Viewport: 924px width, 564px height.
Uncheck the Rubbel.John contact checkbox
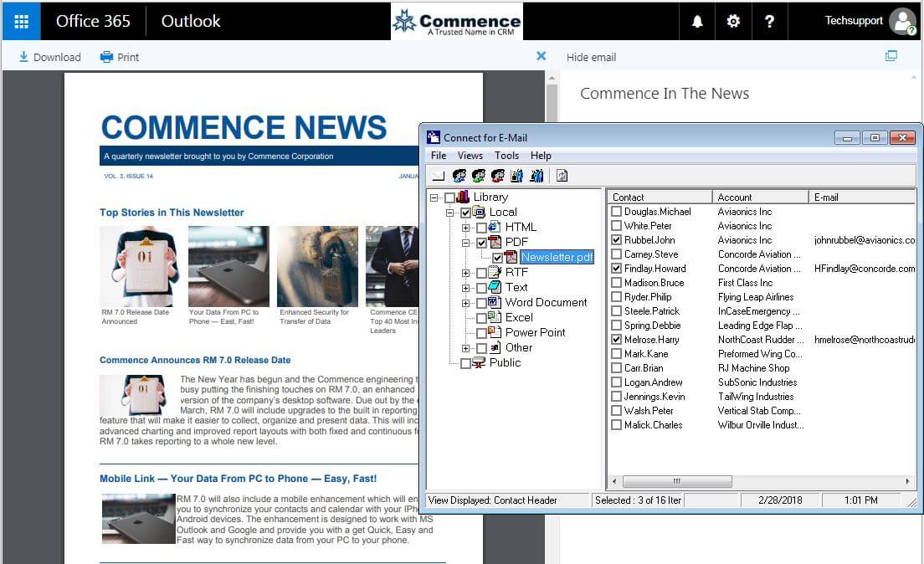(616, 240)
